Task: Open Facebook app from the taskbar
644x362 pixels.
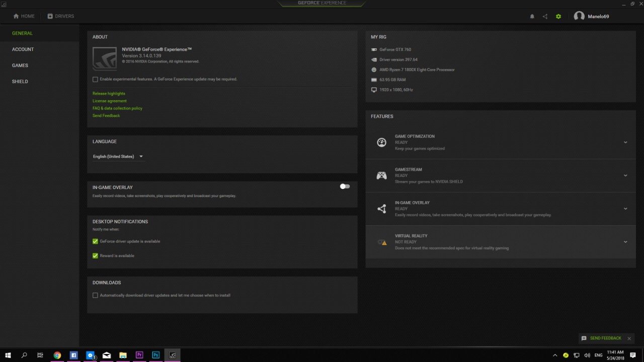Action: coord(73,355)
